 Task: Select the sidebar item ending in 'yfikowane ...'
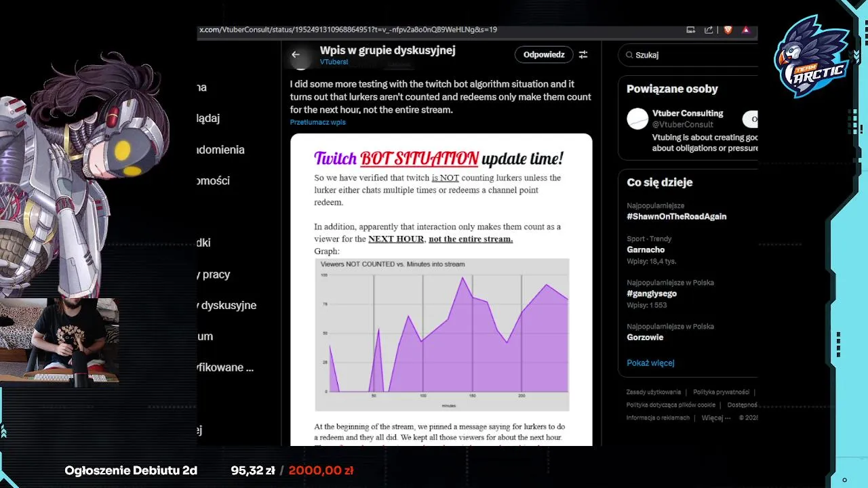[x=226, y=367]
